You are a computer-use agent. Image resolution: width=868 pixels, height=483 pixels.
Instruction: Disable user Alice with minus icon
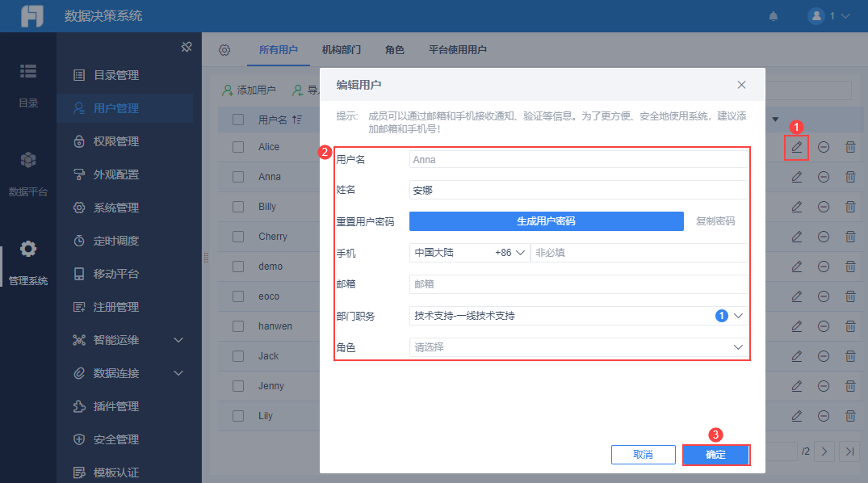(x=824, y=147)
